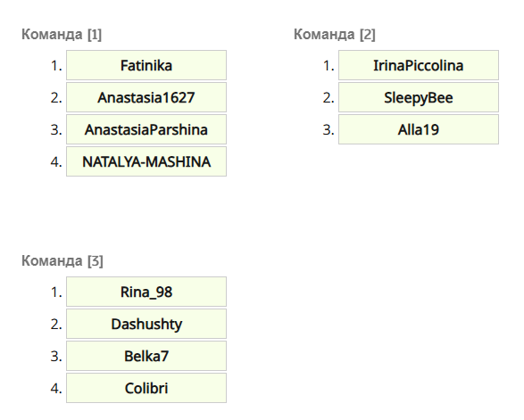Click the Команда [3] heading
This screenshot has height=420, width=524.
[62, 260]
